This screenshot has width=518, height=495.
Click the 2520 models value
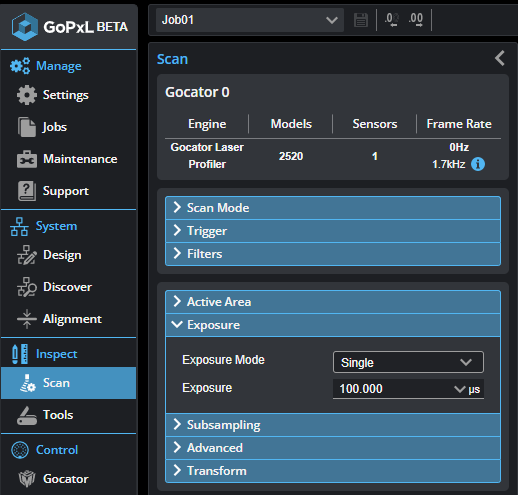pyautogui.click(x=291, y=156)
